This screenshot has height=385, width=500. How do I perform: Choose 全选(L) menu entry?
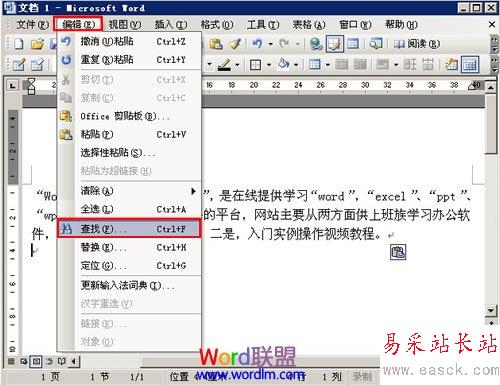click(129, 209)
